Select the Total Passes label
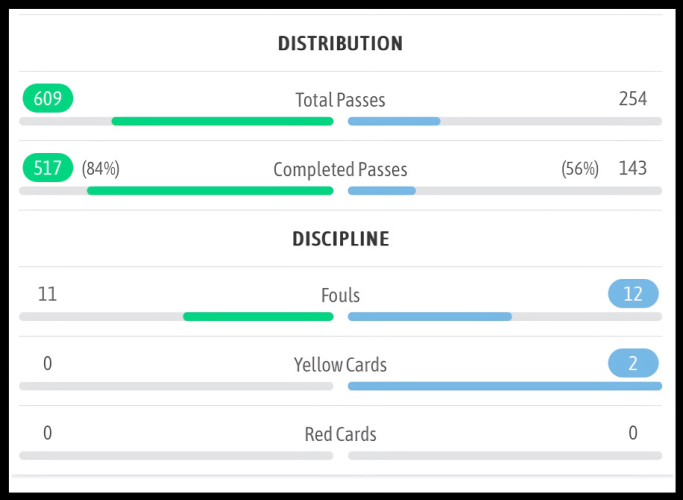683x500 pixels. [x=340, y=99]
